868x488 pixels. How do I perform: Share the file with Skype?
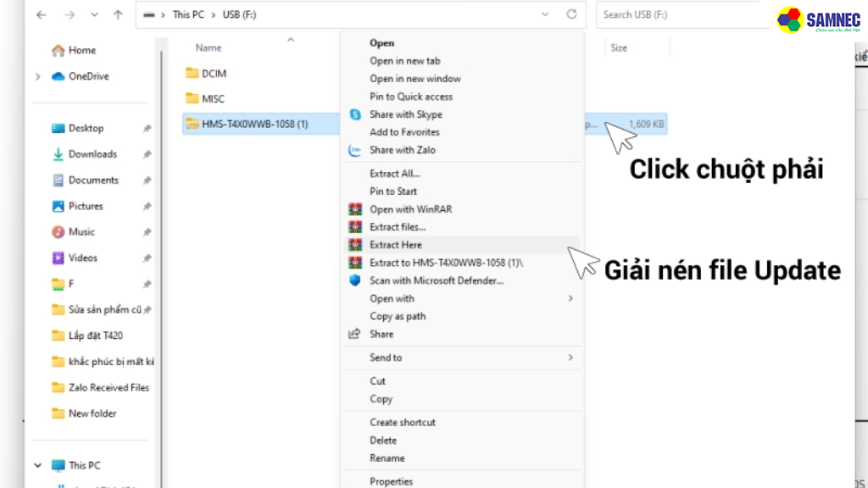pos(405,114)
